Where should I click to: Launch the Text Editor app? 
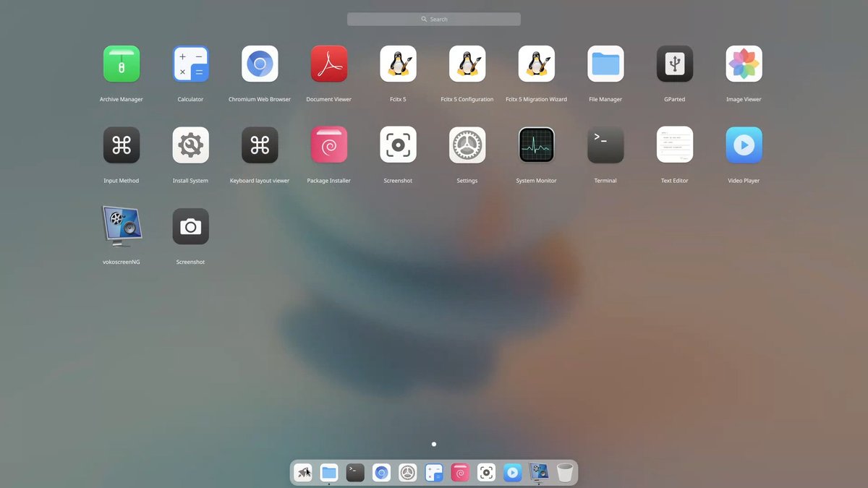(675, 145)
